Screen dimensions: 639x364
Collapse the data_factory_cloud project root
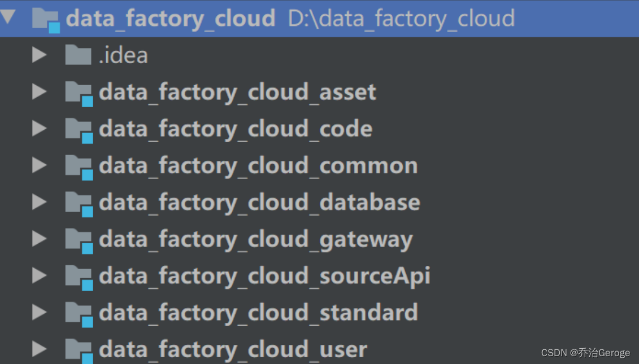click(8, 17)
